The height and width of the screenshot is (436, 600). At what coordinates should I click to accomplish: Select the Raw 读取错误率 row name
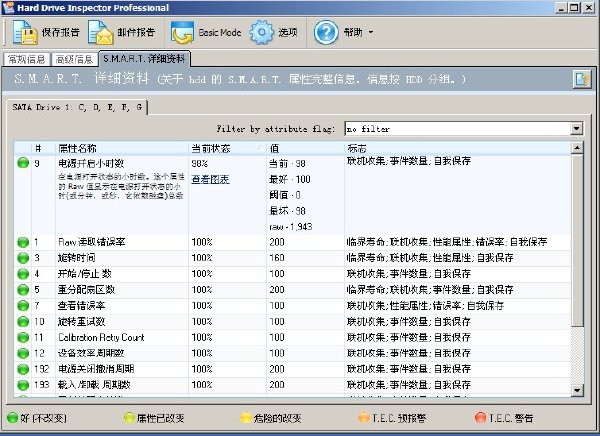(x=91, y=242)
